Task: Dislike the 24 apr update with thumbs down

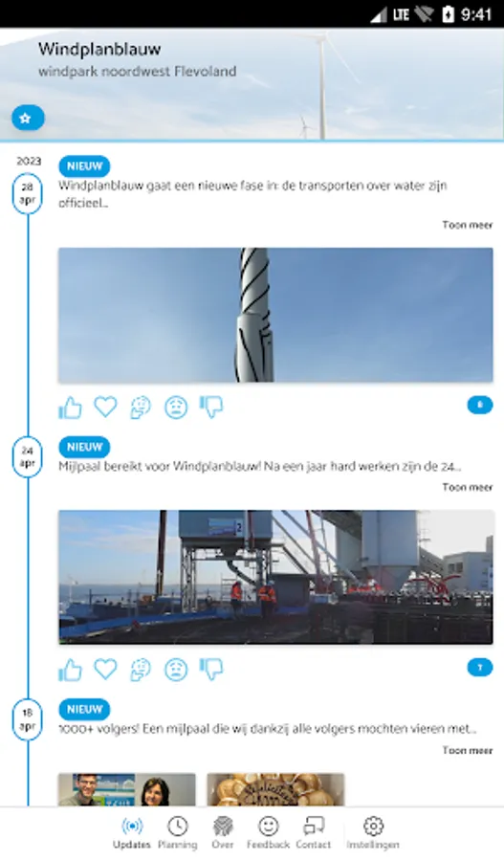Action: 211,670
